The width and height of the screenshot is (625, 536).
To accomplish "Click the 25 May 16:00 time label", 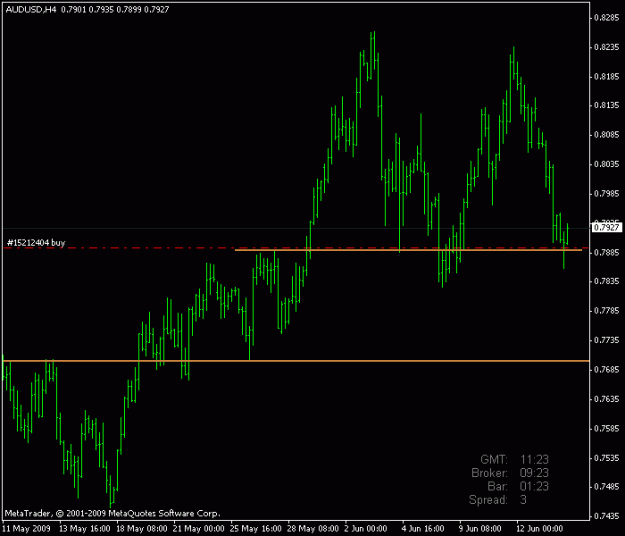I will click(x=256, y=529).
